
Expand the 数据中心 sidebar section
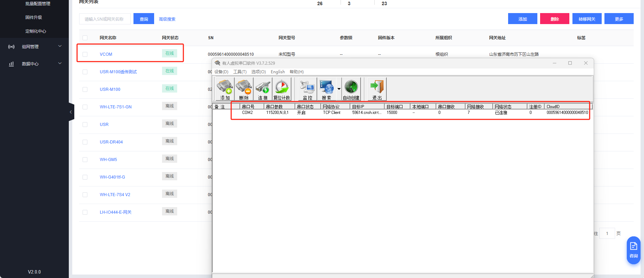pyautogui.click(x=34, y=64)
